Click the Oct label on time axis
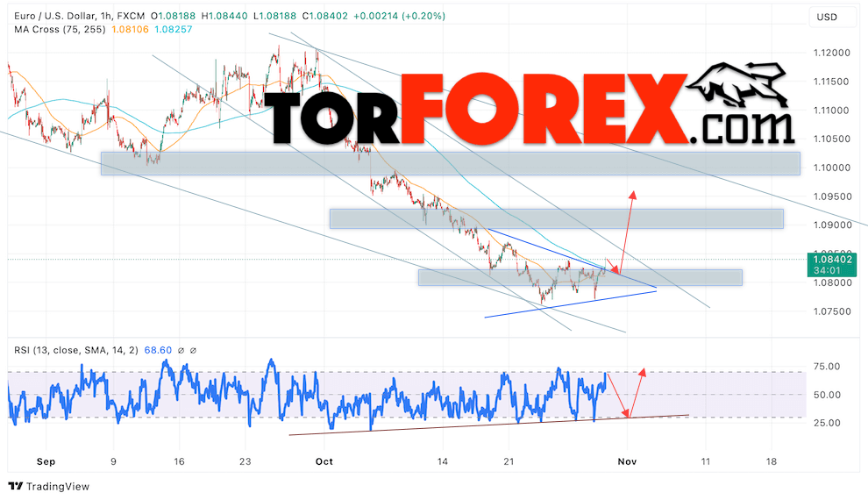 coord(324,461)
